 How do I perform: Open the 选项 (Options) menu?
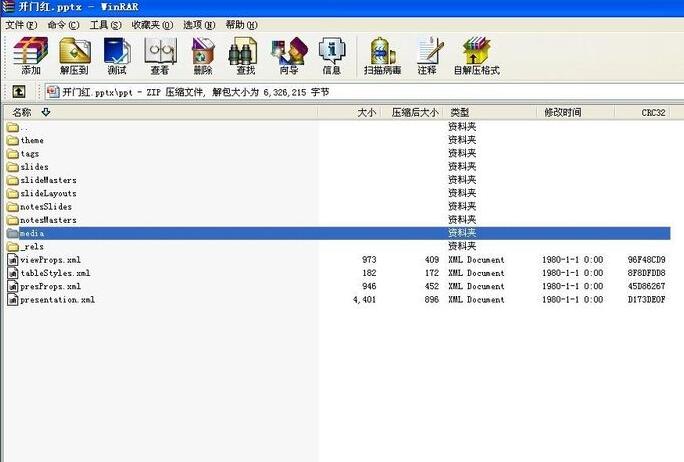click(197, 24)
